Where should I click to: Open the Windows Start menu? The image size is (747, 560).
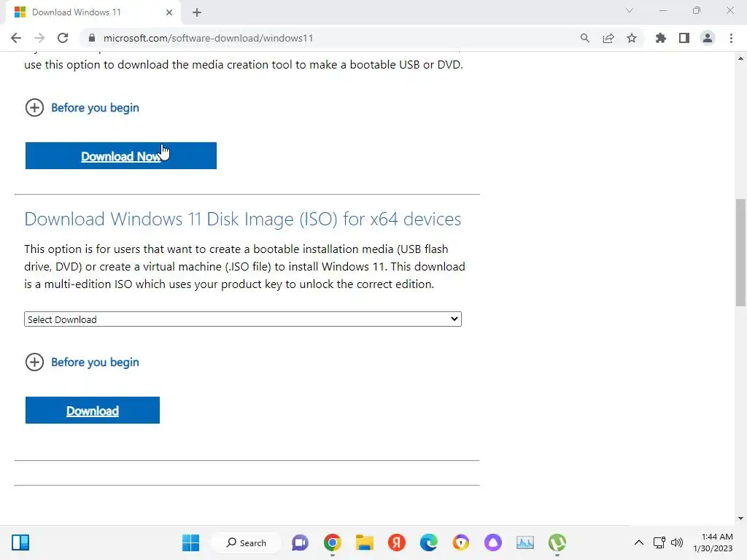(x=190, y=542)
